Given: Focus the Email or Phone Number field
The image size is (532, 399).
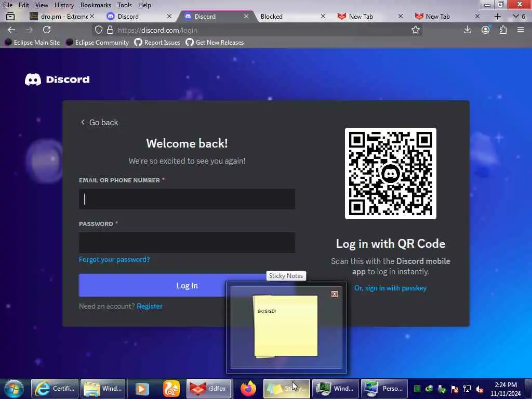Looking at the screenshot, I should [x=187, y=199].
